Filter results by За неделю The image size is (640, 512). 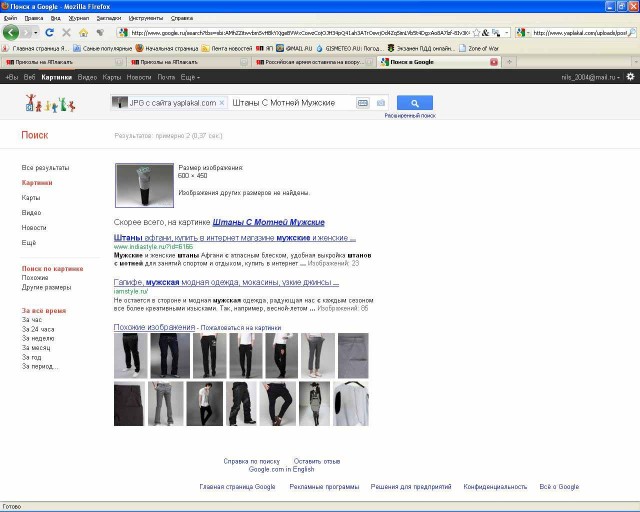[x=38, y=338]
